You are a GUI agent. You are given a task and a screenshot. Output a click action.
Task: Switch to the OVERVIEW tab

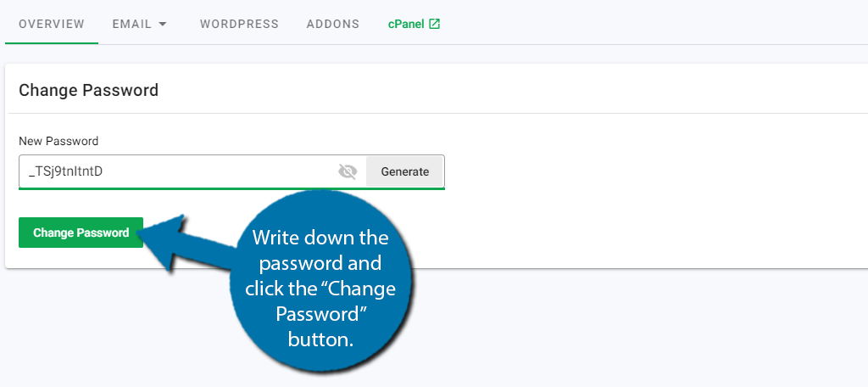coord(52,25)
